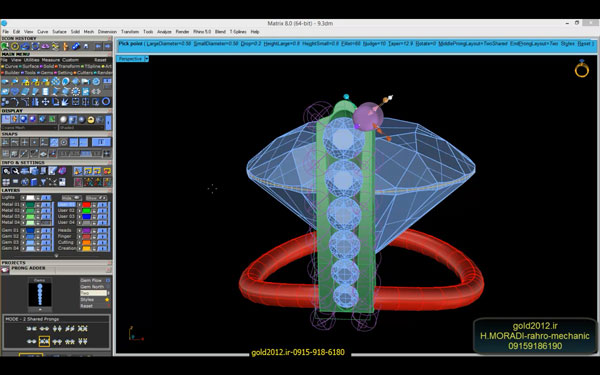Open the Coarse Mesh display dropdown
The width and height of the screenshot is (600, 375).
click(29, 128)
